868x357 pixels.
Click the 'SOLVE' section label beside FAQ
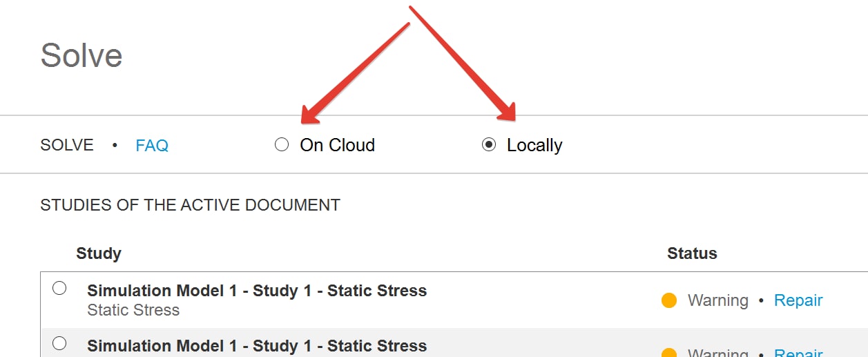[67, 145]
